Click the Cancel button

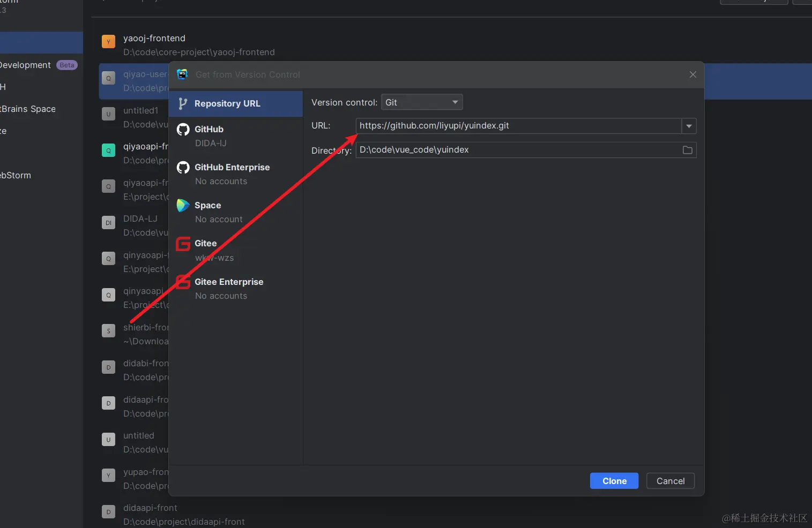point(671,481)
